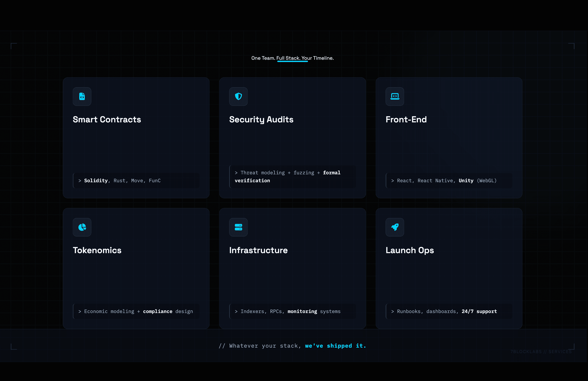Select the Front-End heading
588x381 pixels.
(x=406, y=119)
